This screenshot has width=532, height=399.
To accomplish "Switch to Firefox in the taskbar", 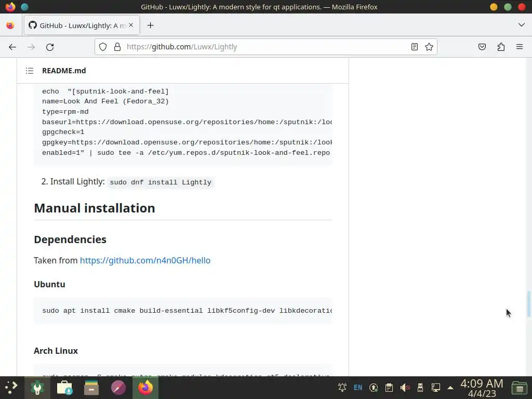I will (x=145, y=388).
